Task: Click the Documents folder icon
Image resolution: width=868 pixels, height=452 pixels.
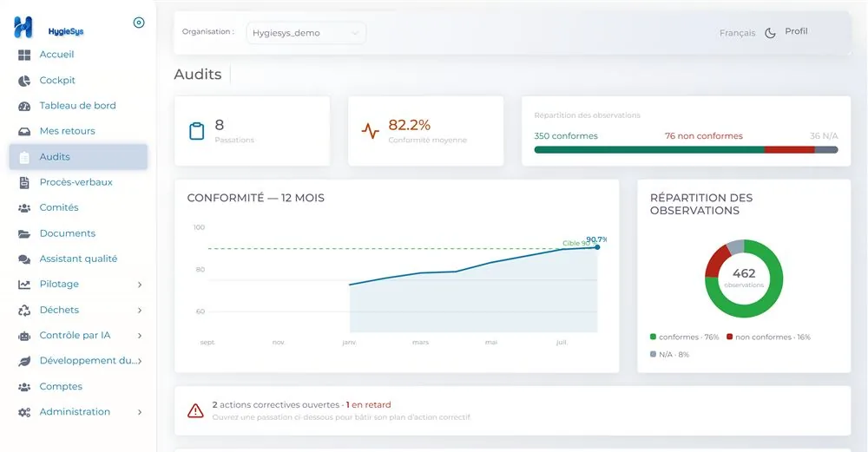Action: pos(24,234)
